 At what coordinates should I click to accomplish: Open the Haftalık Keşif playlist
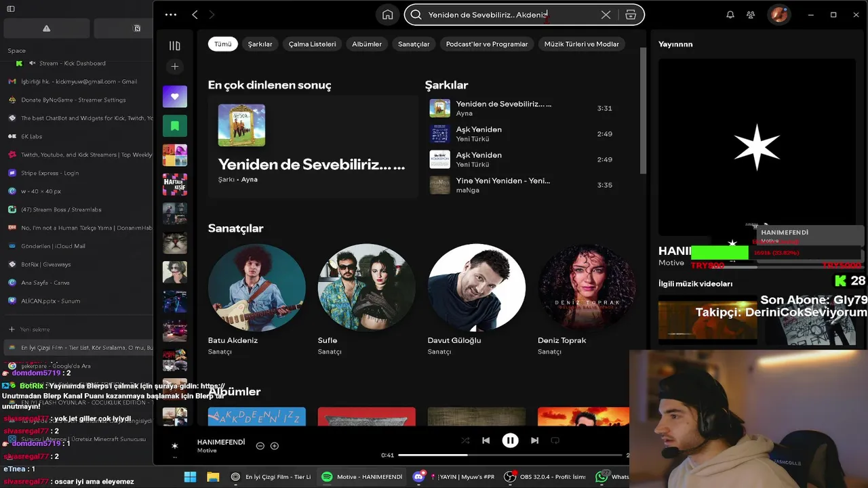[x=174, y=184]
